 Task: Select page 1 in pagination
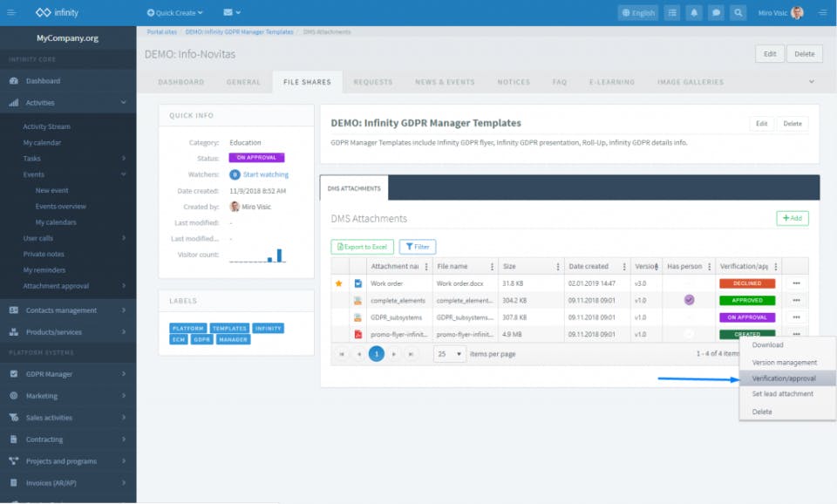click(377, 354)
